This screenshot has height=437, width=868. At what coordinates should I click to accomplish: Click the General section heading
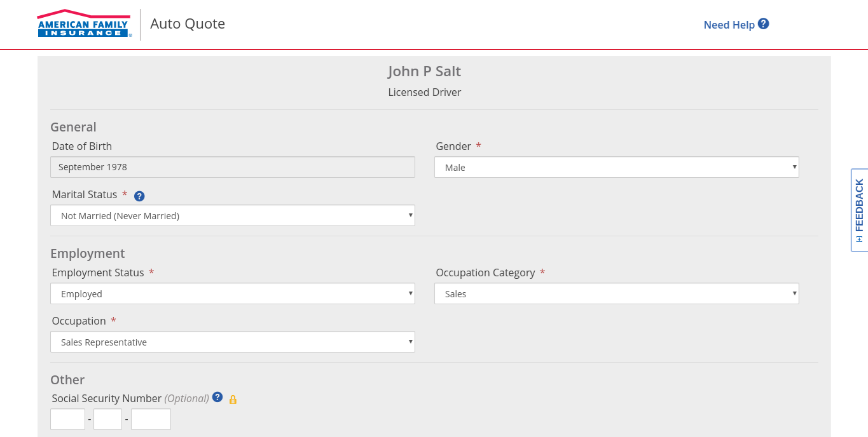coord(73,127)
